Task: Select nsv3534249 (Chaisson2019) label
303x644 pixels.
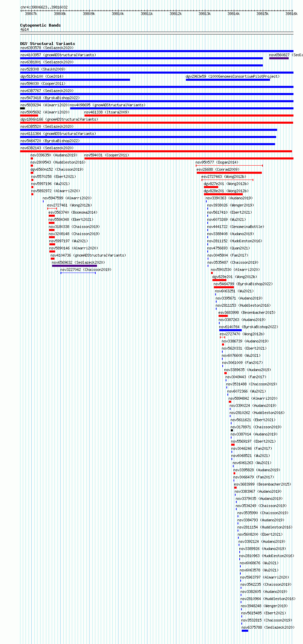Action: pyautogui.click(x=261, y=506)
